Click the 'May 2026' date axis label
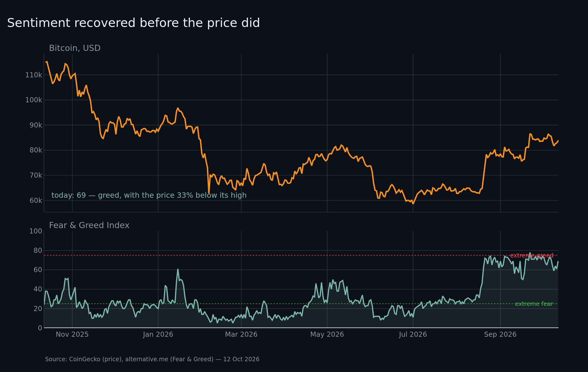 (x=327, y=335)
